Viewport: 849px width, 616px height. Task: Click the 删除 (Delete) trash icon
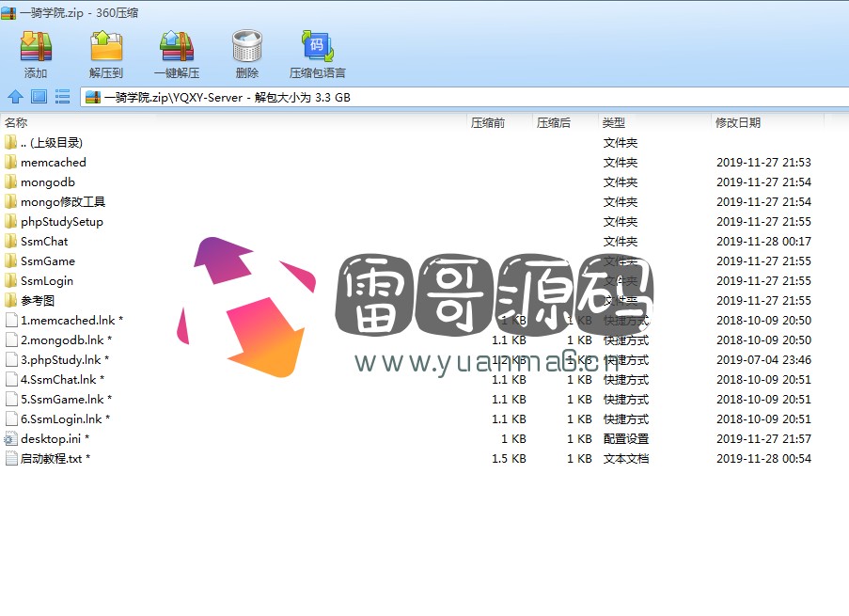tap(247, 53)
